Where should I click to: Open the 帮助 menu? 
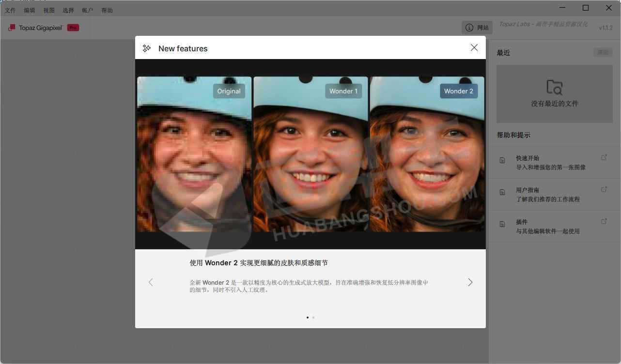[107, 10]
